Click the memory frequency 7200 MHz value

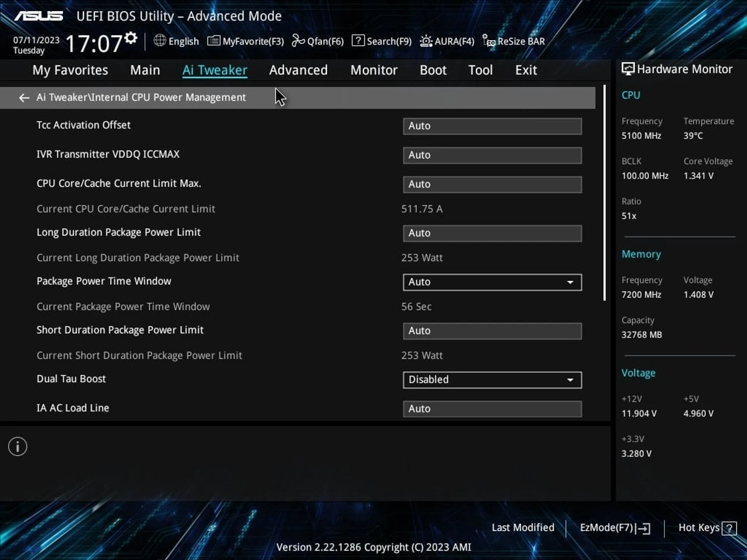click(641, 295)
